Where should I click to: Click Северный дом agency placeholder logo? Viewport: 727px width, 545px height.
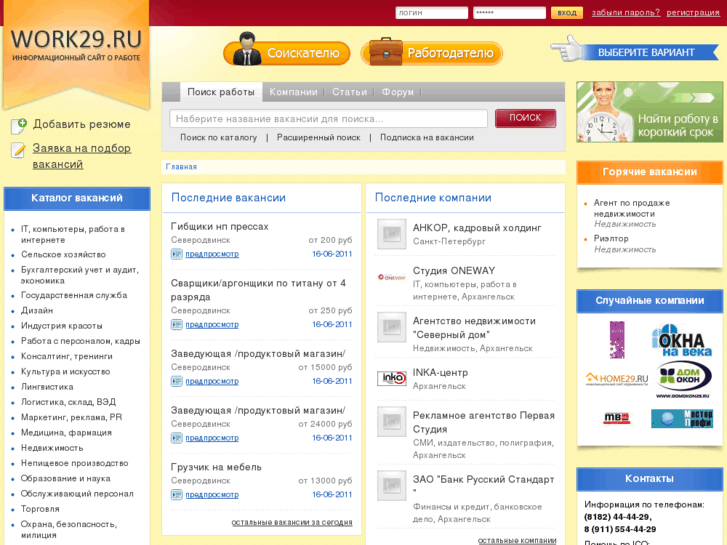[391, 327]
